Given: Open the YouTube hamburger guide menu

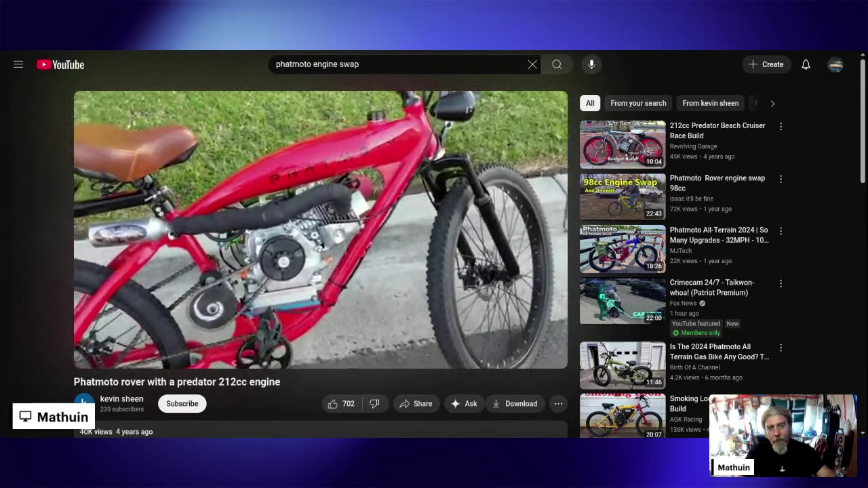Looking at the screenshot, I should pos(18,64).
